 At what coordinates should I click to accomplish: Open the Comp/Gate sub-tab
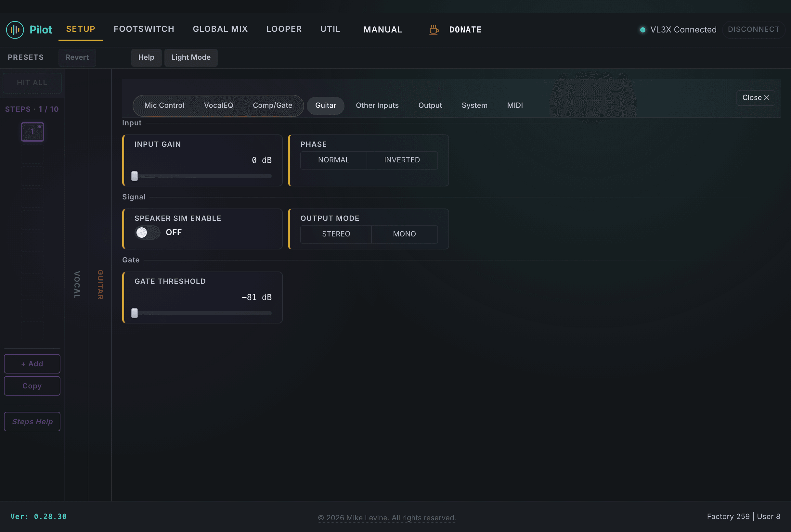(273, 106)
